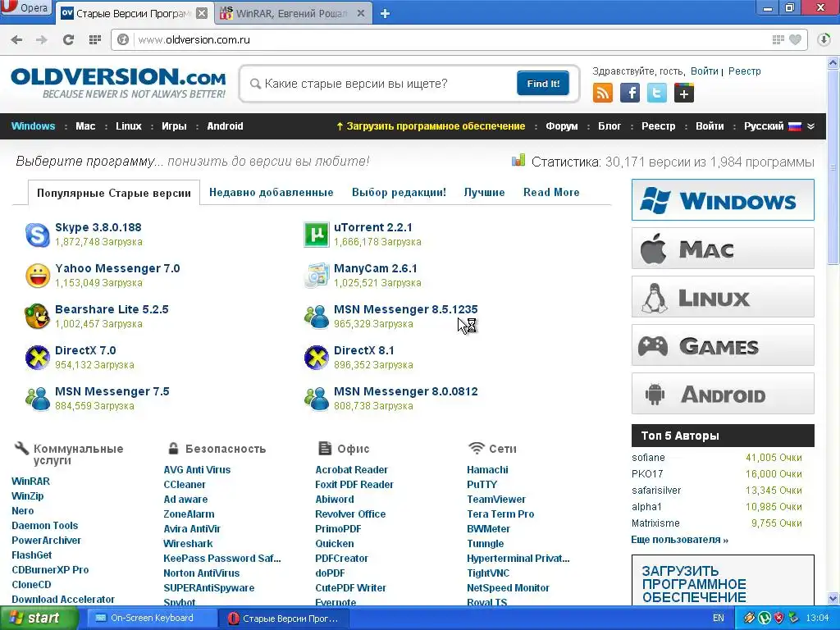Click the MSN Messenger 8.5.1235 icon

pyautogui.click(x=317, y=317)
